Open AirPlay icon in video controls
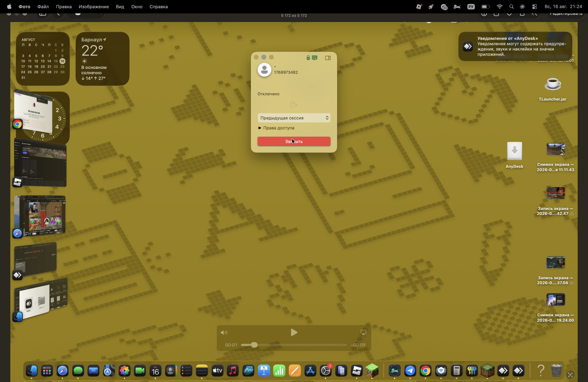Screen dimensions: 588x382 pos(363,332)
